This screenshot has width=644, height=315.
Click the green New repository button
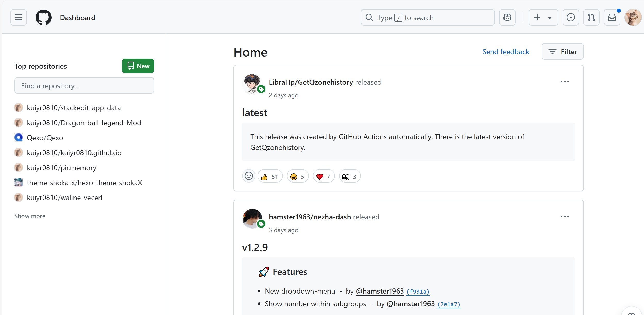[138, 66]
